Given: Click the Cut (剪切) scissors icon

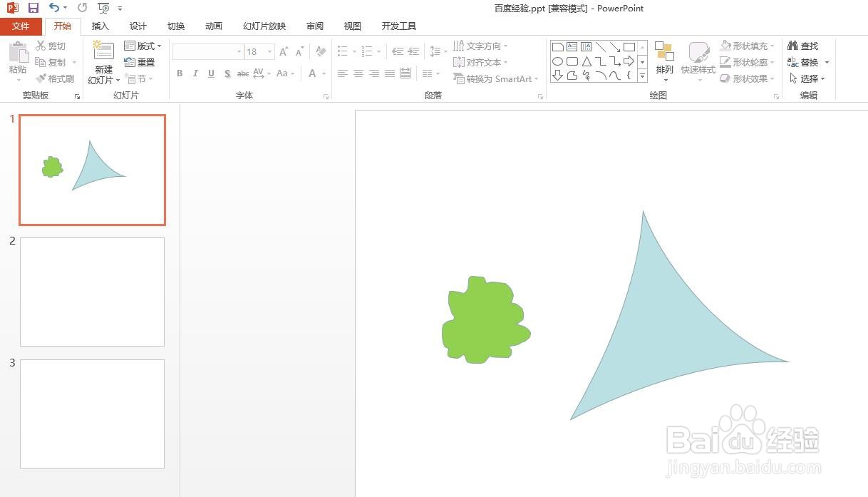Looking at the screenshot, I should 41,46.
